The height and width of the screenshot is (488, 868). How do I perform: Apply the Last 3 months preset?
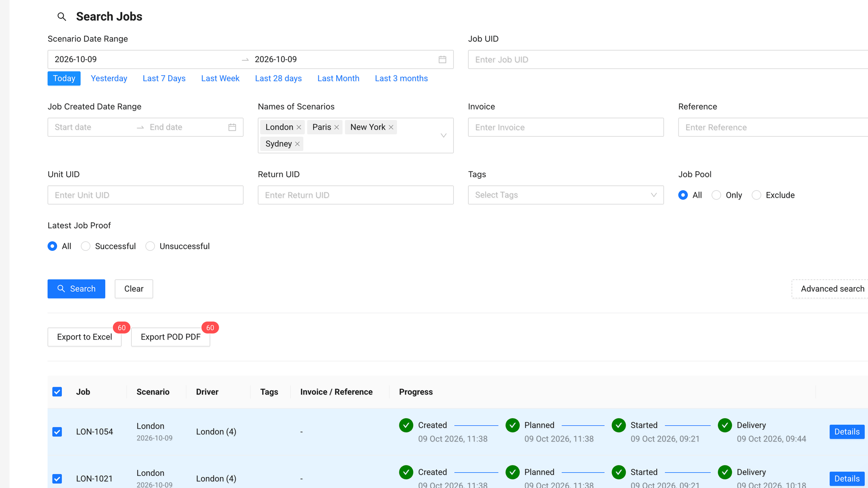[x=401, y=78]
